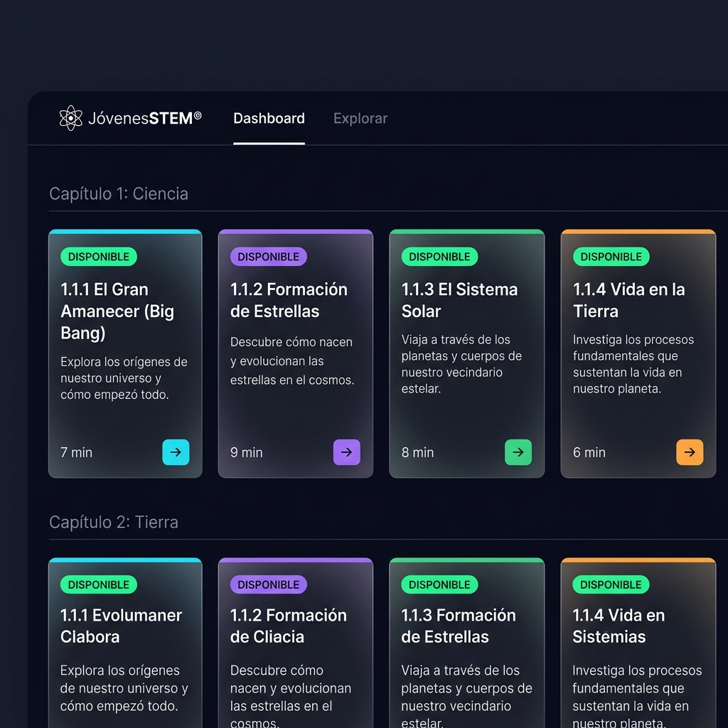Screen dimensions: 728x728
Task: Click the description on the 1.1.3 Formación de Estrellas card
Action: [466, 695]
